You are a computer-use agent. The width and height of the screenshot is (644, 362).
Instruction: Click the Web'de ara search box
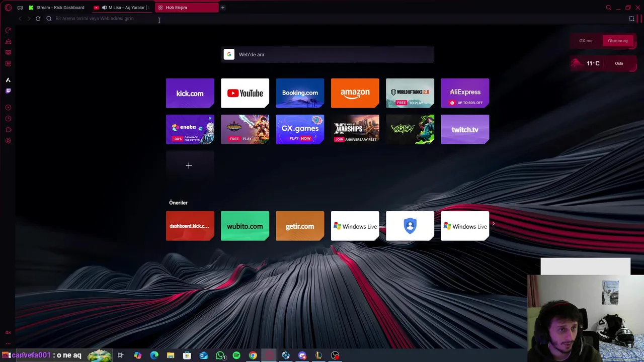click(328, 54)
